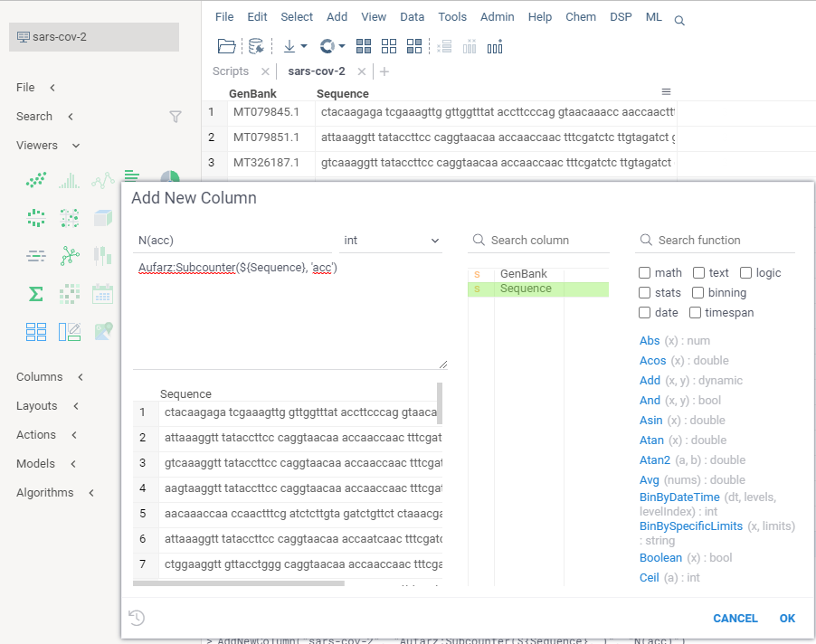Enable the logic function filter
Viewport: 816px width, 644px height.
(x=745, y=272)
